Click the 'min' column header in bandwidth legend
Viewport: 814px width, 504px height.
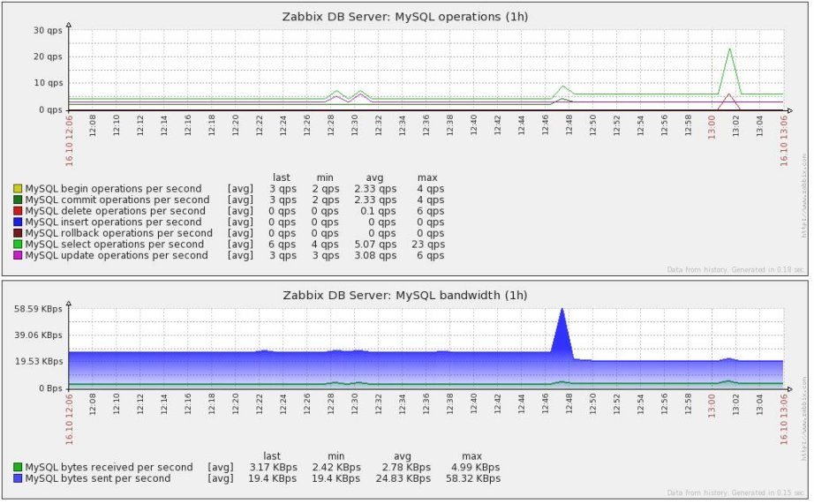[335, 456]
